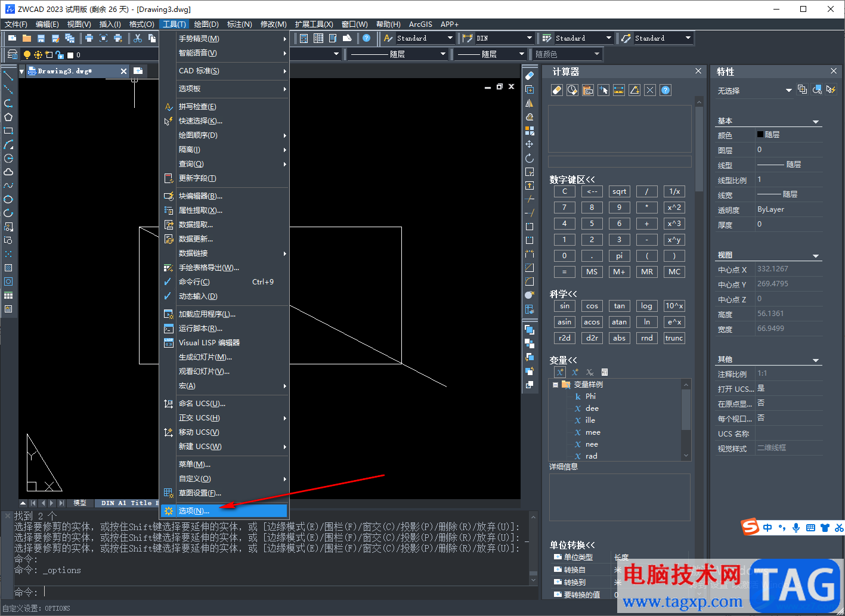Screen dimensions: 845x616
Task: Toggle the layer lock padlock icon
Action: pyautogui.click(x=60, y=55)
